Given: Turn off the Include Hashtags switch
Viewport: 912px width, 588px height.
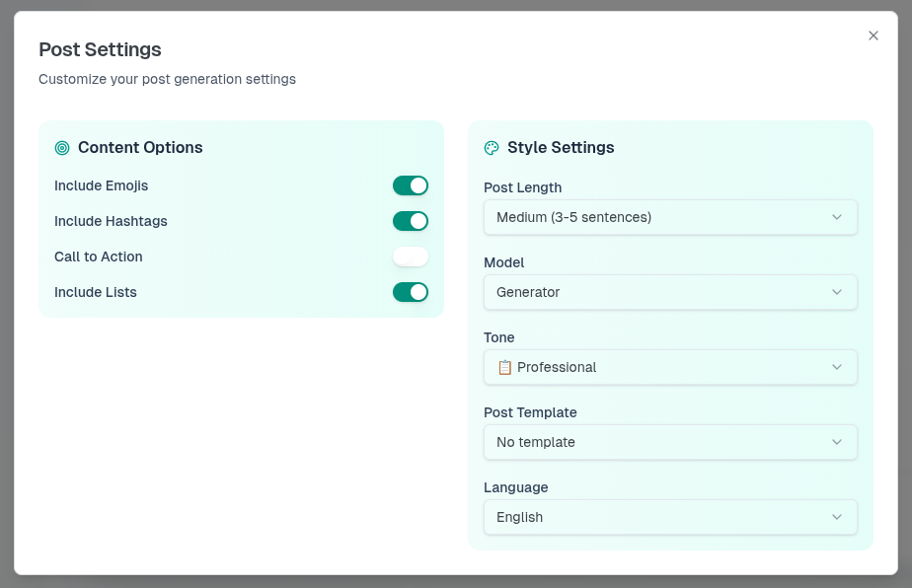Looking at the screenshot, I should [411, 221].
